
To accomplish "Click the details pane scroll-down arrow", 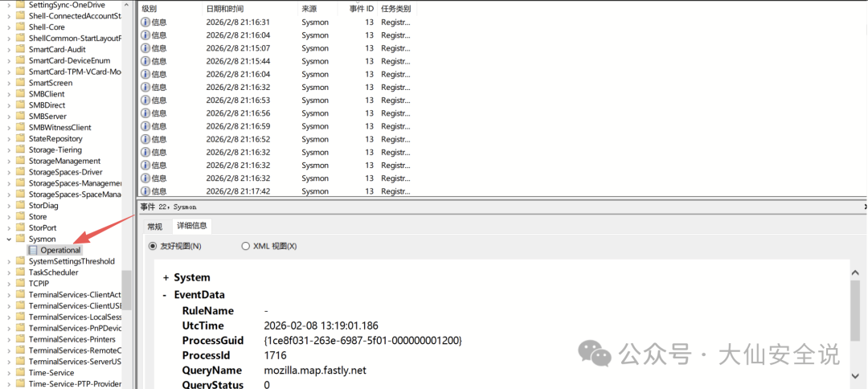I will (x=857, y=375).
